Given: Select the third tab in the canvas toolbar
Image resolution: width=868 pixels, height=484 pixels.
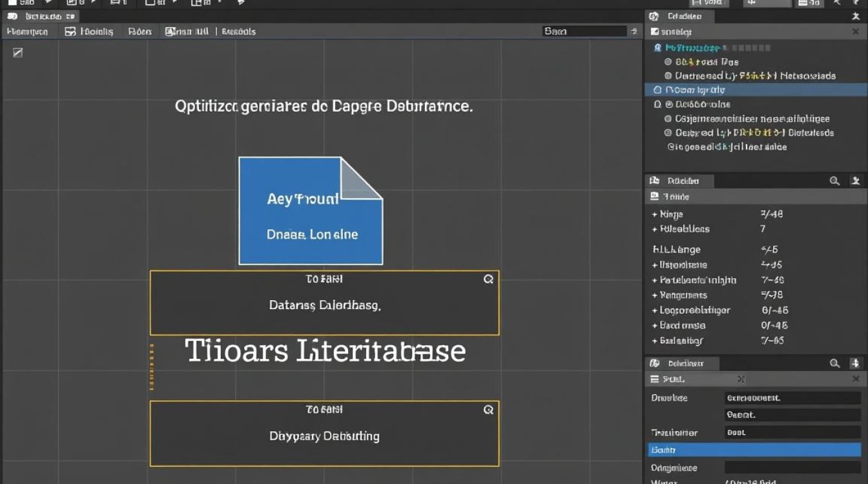Looking at the screenshot, I should point(139,31).
